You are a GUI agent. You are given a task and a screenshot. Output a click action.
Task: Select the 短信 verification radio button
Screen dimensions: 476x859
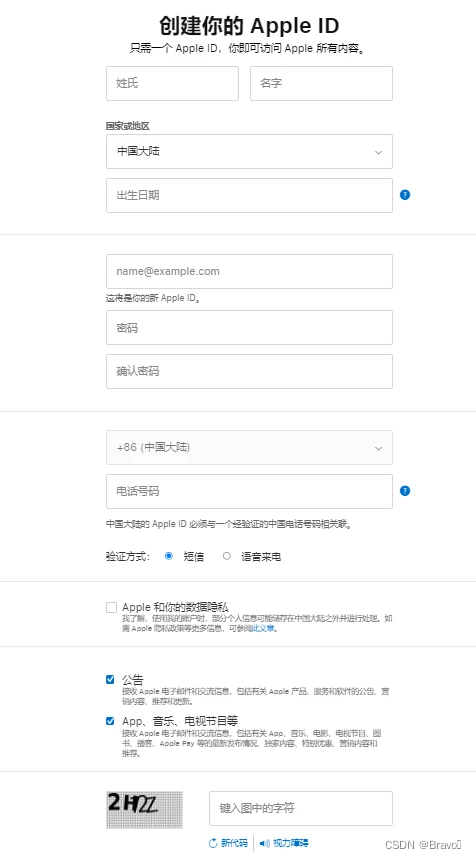pyautogui.click(x=169, y=556)
